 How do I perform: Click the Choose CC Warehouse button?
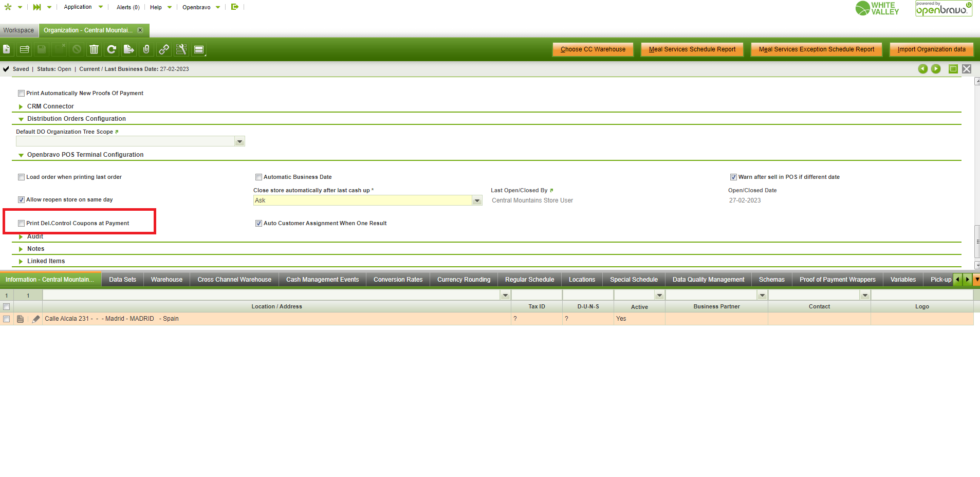593,49
